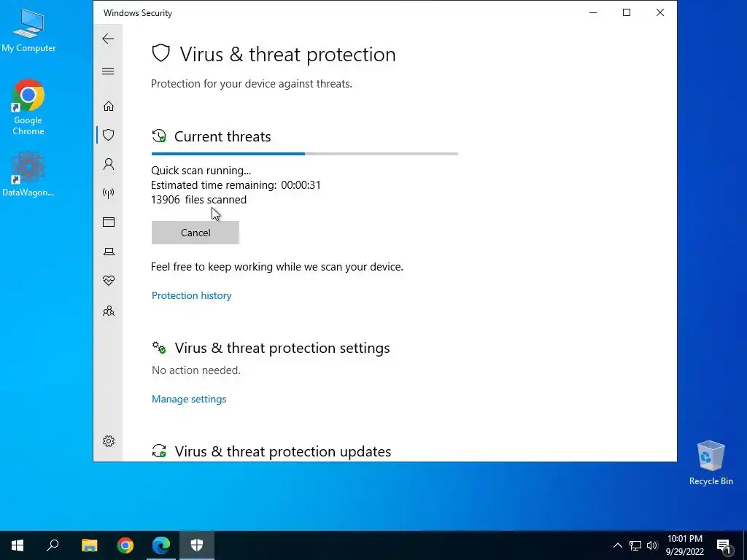Viewport: 747px width, 560px height.
Task: Select the Google Chrome desktop shortcut
Action: click(x=28, y=107)
